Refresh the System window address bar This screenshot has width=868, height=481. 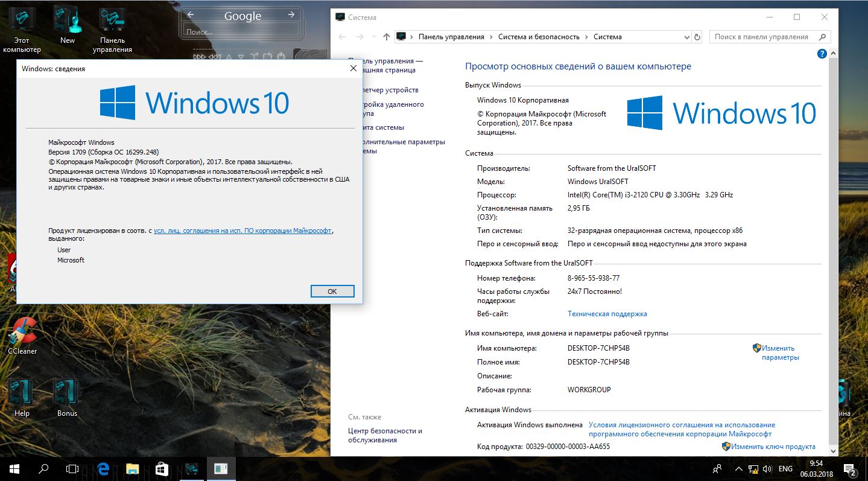pyautogui.click(x=697, y=37)
